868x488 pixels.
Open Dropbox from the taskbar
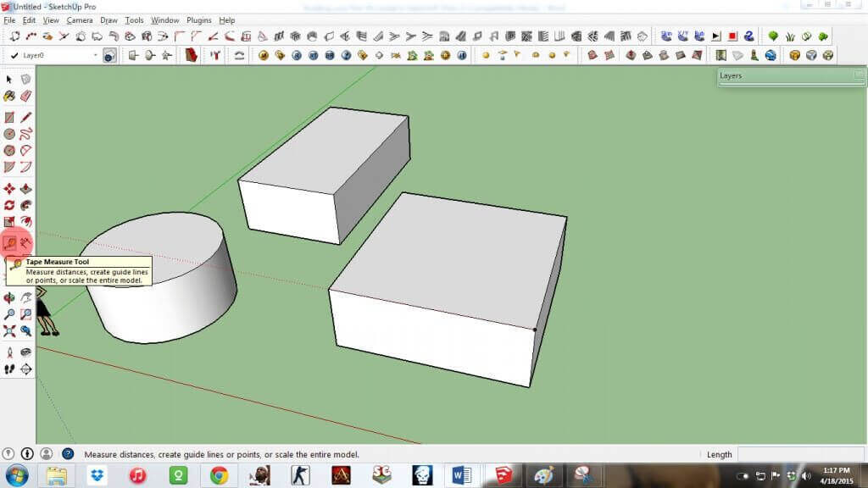[x=97, y=475]
